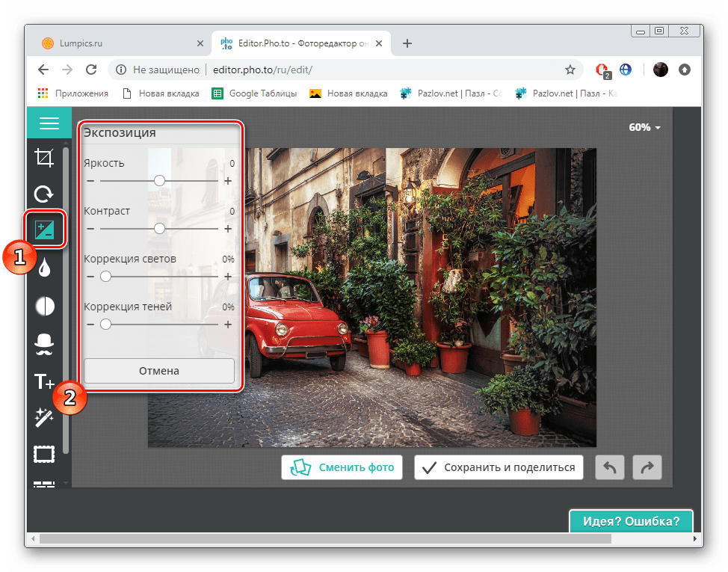Select the Add Text tool
The image size is (728, 572).
click(44, 381)
